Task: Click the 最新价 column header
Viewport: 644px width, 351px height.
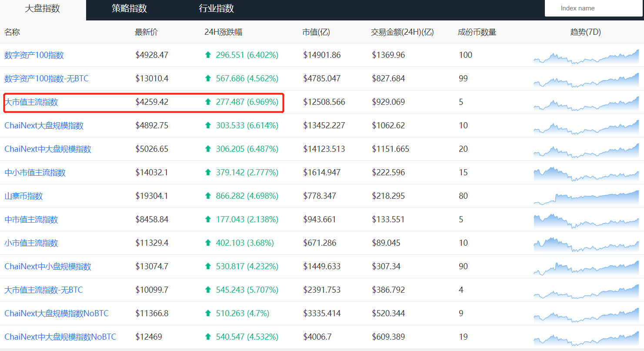Action: (x=147, y=32)
